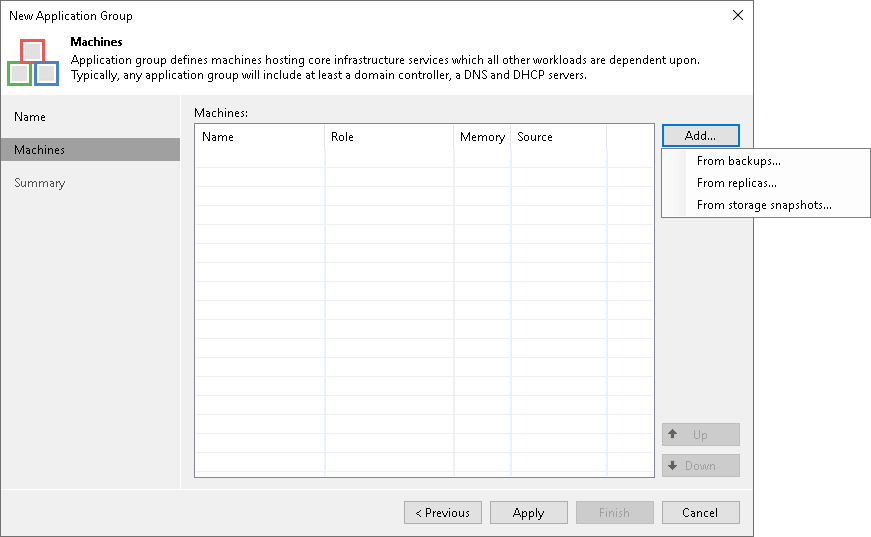Choose "From backups..." in the Add menu

[x=738, y=161]
